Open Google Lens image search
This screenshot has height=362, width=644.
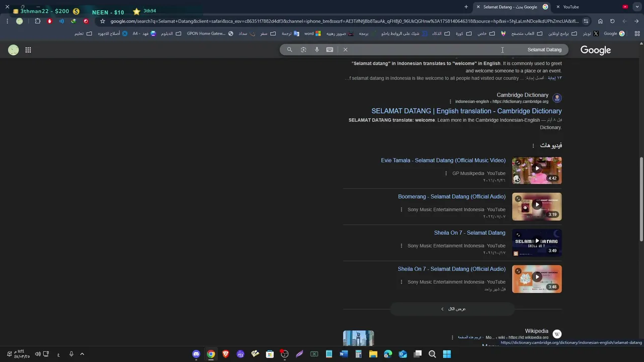coord(303,50)
